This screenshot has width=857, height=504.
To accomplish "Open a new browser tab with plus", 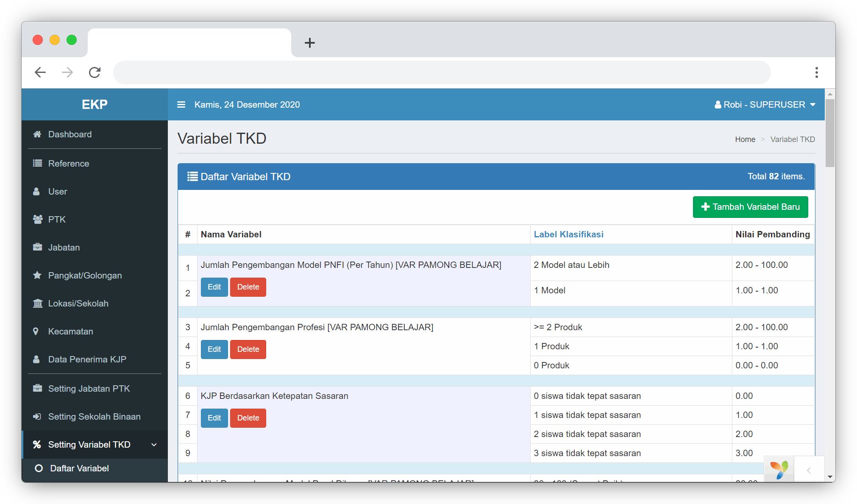I will tap(310, 43).
